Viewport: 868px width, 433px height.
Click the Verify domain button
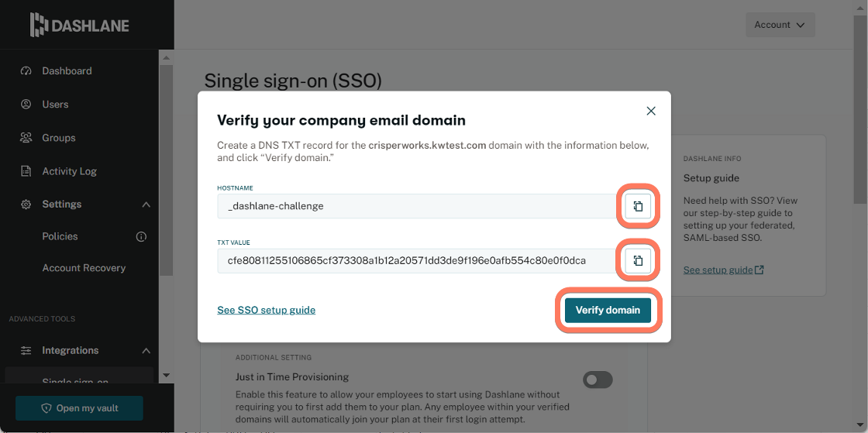(x=608, y=311)
